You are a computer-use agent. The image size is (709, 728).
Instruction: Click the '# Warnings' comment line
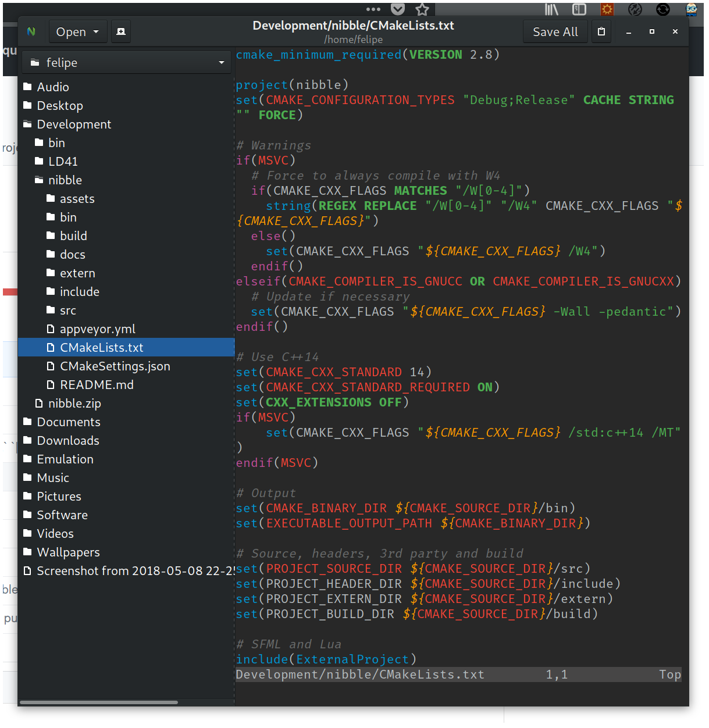(273, 145)
